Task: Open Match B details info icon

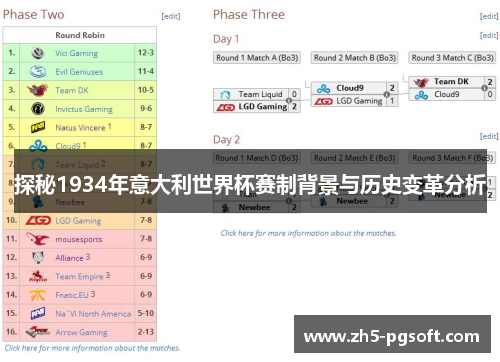Action: [x=387, y=94]
